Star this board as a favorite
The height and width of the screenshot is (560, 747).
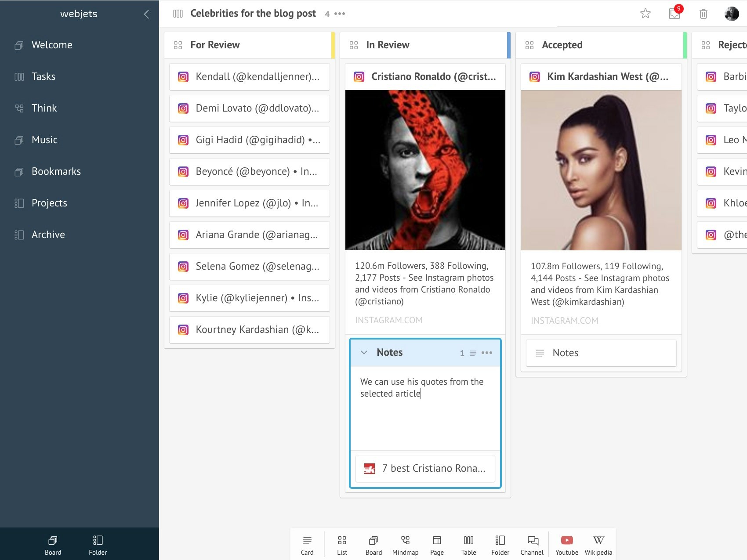[645, 14]
